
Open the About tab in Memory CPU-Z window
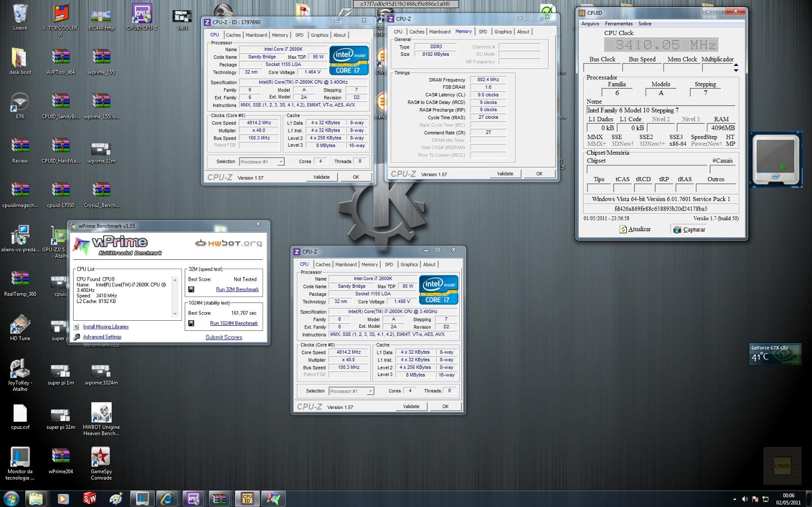pyautogui.click(x=523, y=31)
